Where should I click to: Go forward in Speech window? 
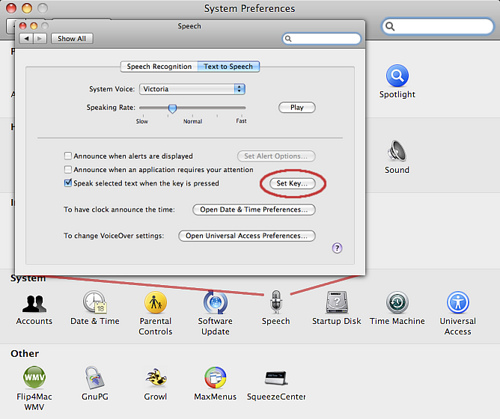tap(40, 39)
